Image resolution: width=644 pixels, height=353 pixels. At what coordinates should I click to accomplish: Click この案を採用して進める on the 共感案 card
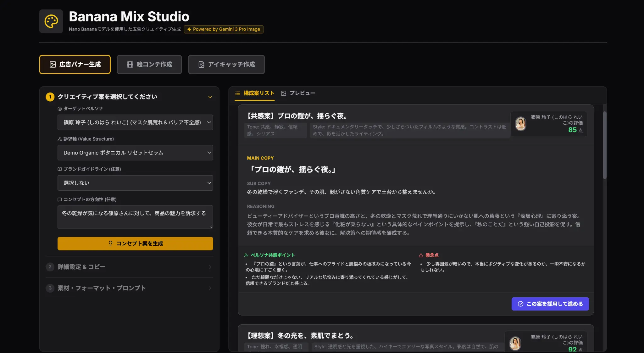point(550,304)
